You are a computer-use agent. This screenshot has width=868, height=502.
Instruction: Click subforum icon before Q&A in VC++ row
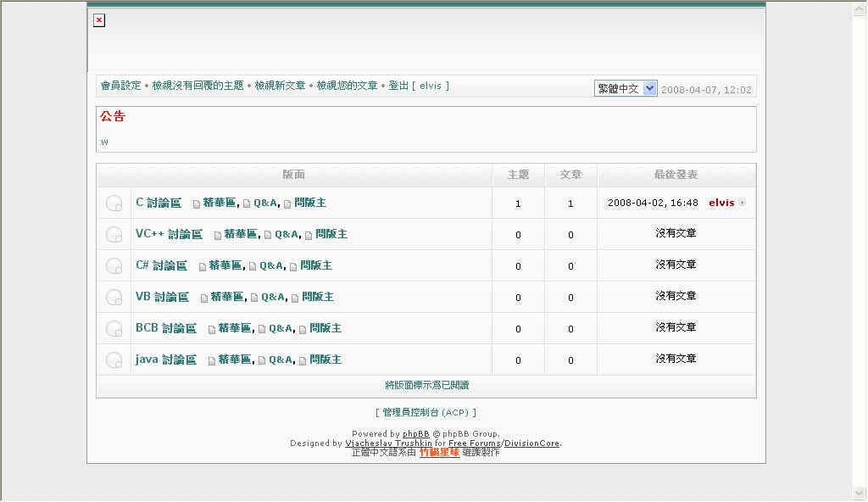[268, 236]
